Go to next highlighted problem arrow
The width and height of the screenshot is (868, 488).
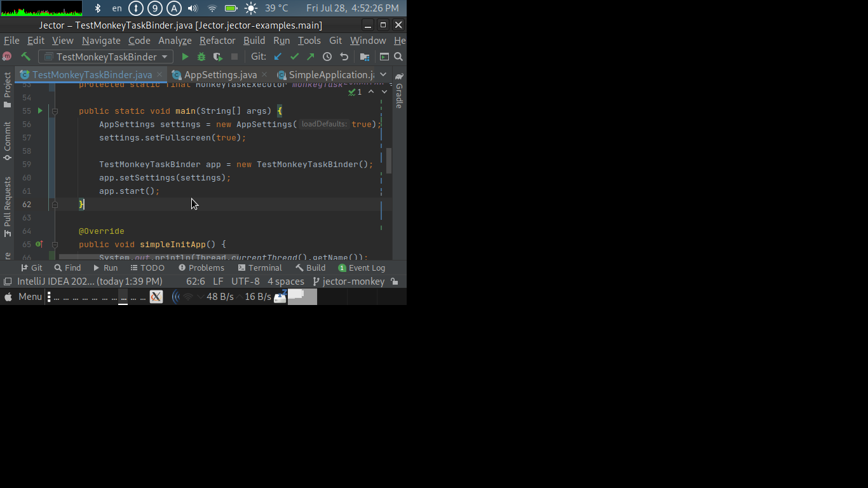coord(384,92)
